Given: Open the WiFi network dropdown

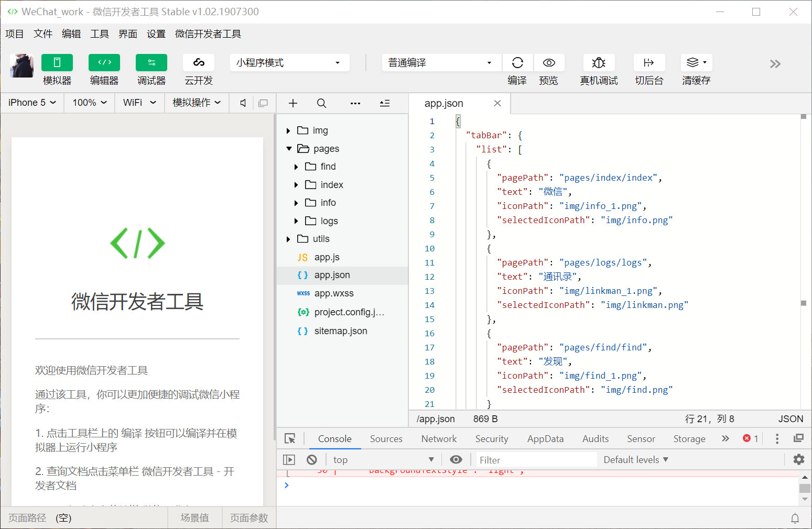Looking at the screenshot, I should tap(139, 103).
